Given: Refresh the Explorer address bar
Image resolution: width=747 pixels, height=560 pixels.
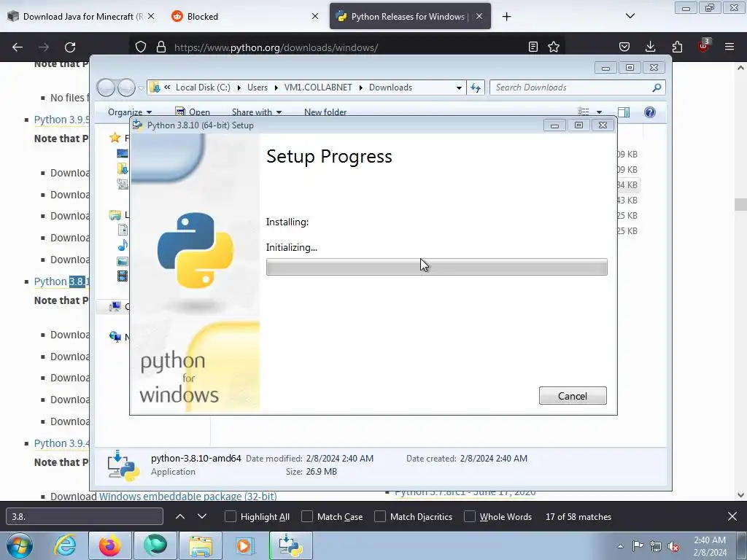Looking at the screenshot, I should (x=476, y=87).
